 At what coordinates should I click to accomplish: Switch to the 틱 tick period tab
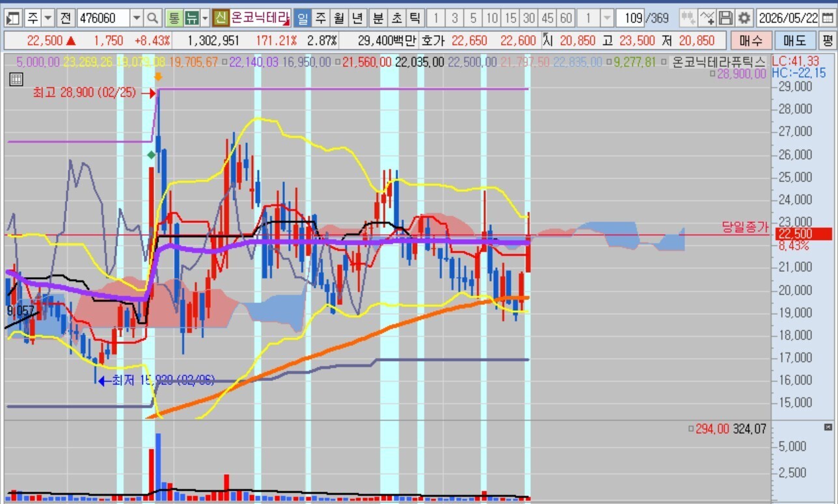pyautogui.click(x=415, y=18)
